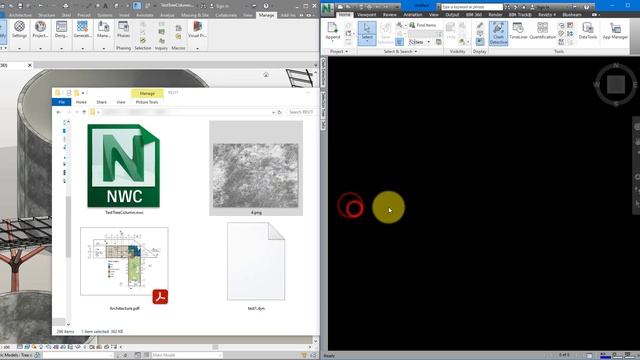Open Quantification tool in Navisworks
640x360 pixels.
coord(542,31)
